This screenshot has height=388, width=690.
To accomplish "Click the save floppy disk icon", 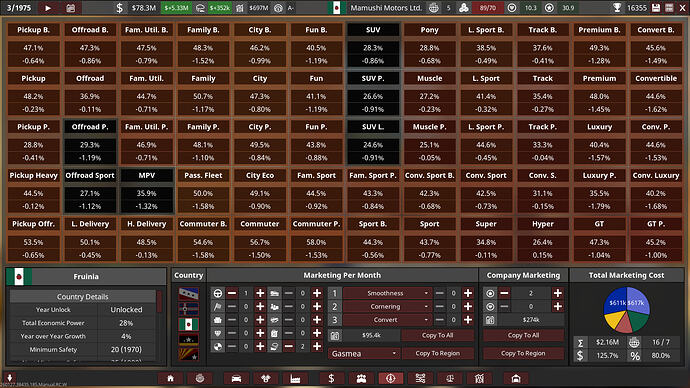I will point(656,8).
